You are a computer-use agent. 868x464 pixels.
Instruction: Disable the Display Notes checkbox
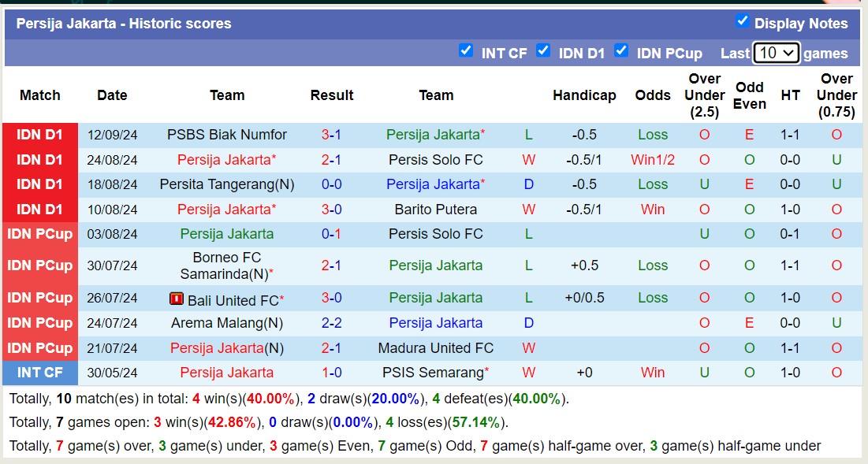point(743,23)
